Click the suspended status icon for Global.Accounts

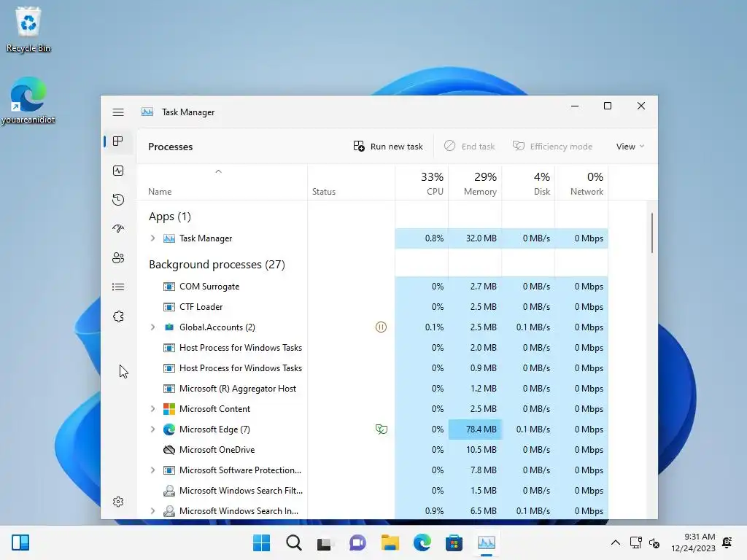point(381,327)
